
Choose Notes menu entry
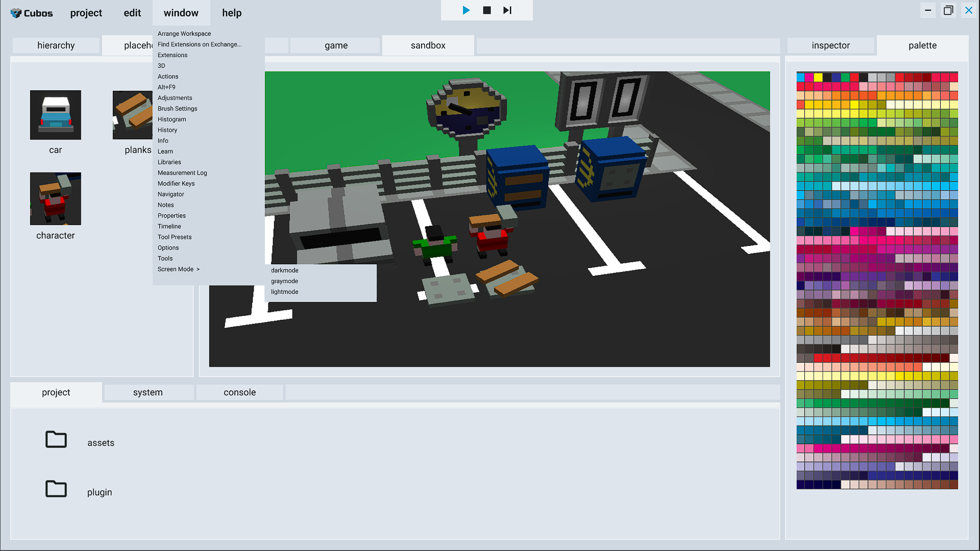pos(166,205)
